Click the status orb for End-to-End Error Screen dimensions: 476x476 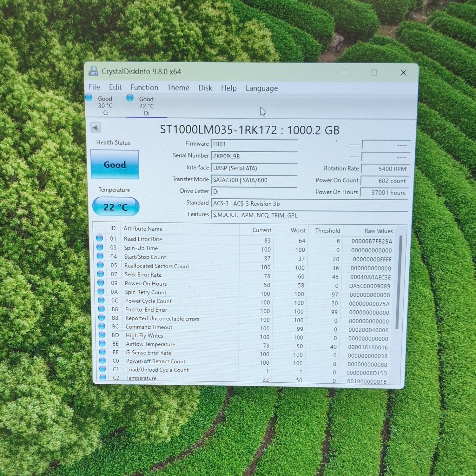[101, 308]
